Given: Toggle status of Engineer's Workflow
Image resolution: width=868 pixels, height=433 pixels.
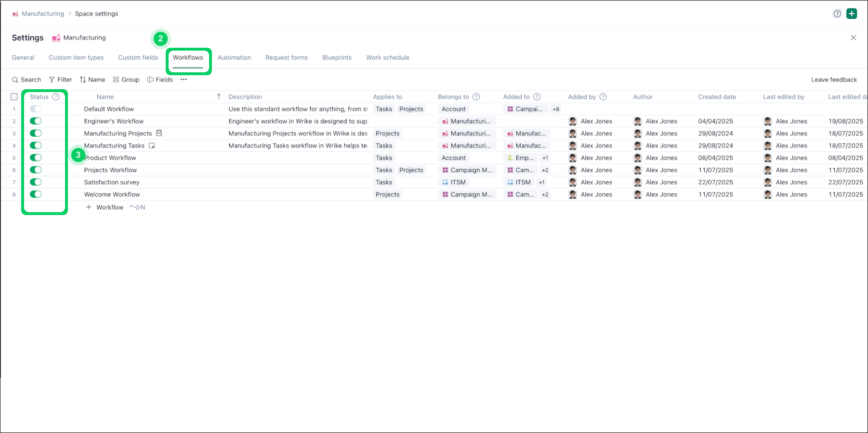Looking at the screenshot, I should 36,121.
